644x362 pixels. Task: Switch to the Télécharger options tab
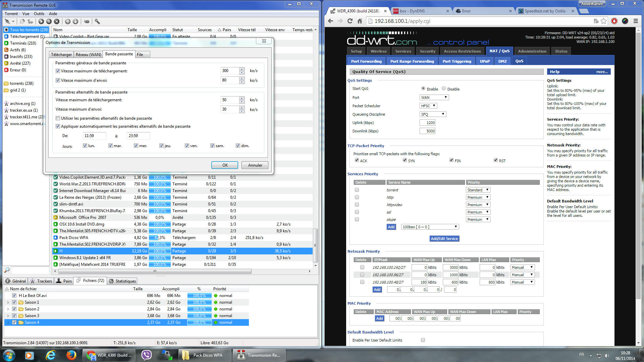point(61,55)
